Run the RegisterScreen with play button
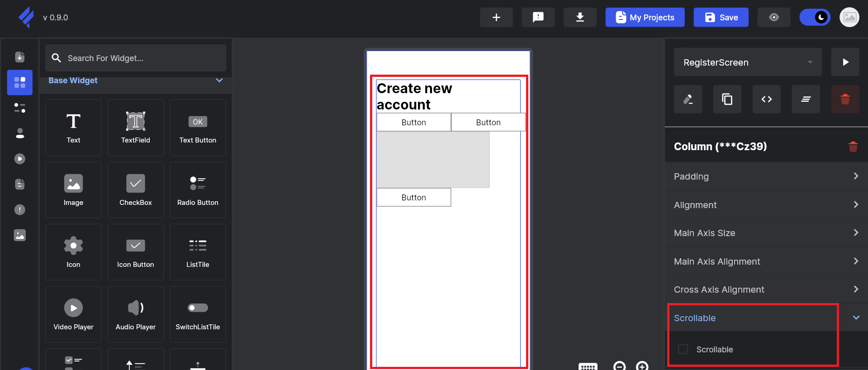The image size is (868, 370). coord(845,62)
